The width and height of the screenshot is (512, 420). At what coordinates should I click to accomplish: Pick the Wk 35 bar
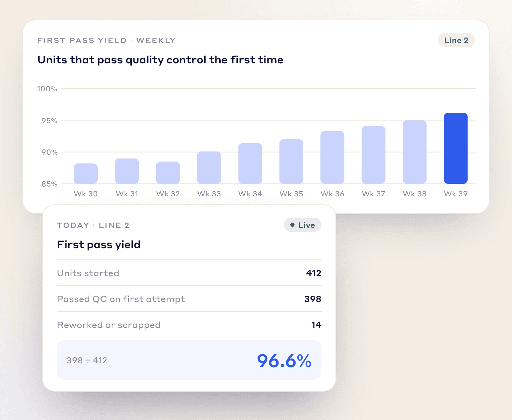(x=291, y=161)
